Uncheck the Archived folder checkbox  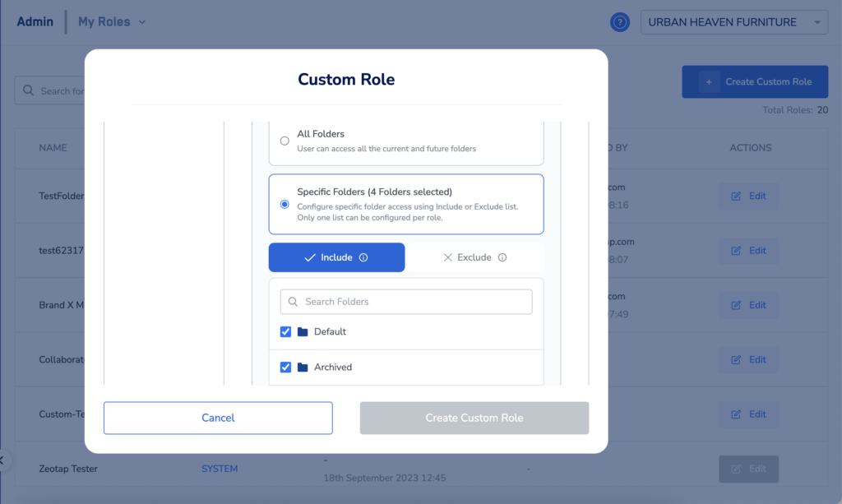tap(285, 368)
